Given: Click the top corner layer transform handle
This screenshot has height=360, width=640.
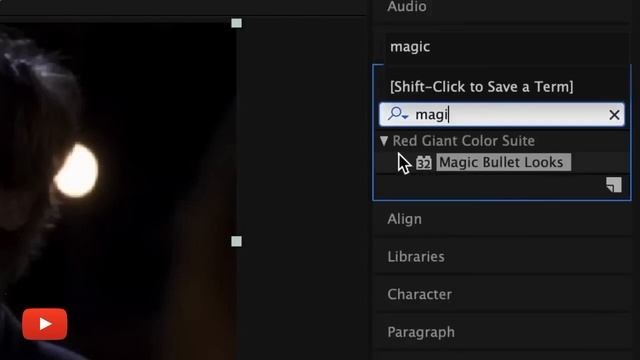Looking at the screenshot, I should coord(236,23).
